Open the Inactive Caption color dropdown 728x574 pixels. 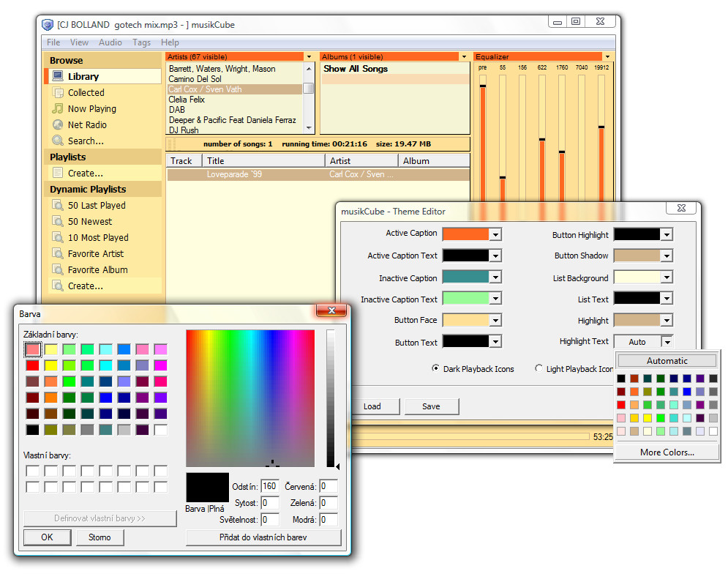(495, 277)
